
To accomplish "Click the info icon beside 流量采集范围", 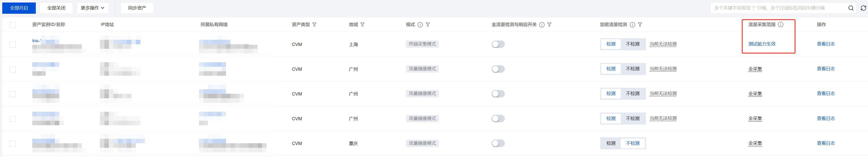I will tap(780, 24).
